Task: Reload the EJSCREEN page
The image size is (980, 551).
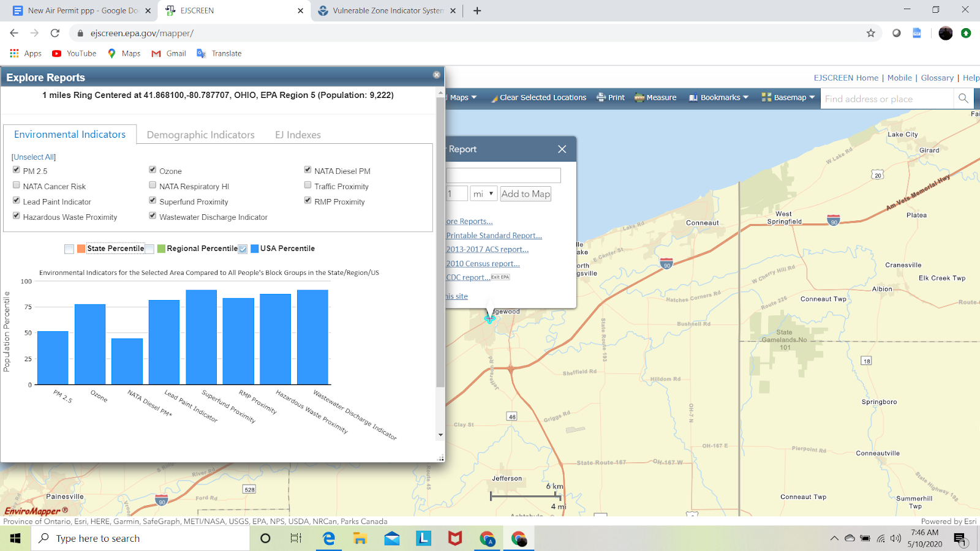Action: [55, 33]
